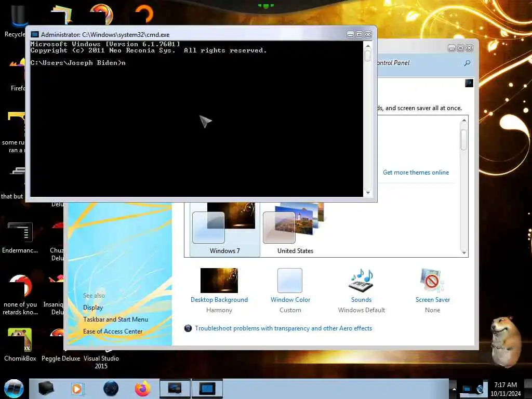Click the Desktop Background thumbnail
532x399 pixels.
click(219, 280)
